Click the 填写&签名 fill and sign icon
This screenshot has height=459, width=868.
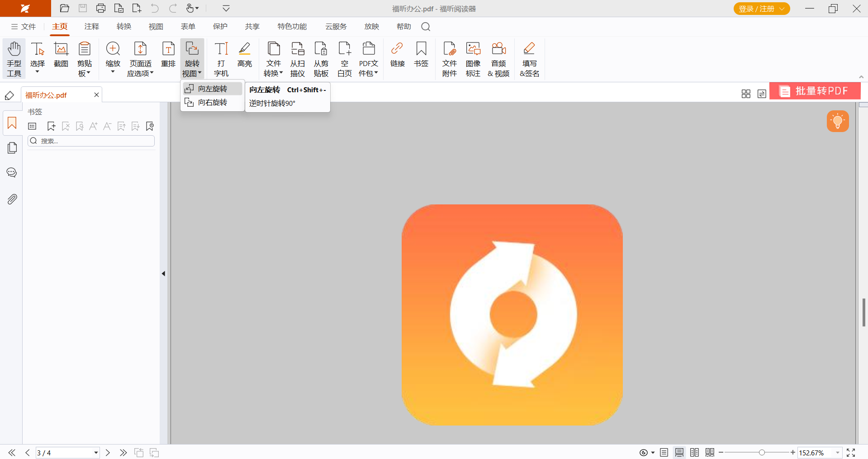click(x=529, y=59)
